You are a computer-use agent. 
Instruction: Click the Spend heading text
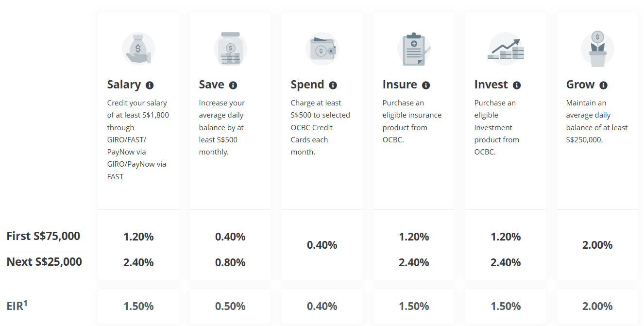(307, 85)
